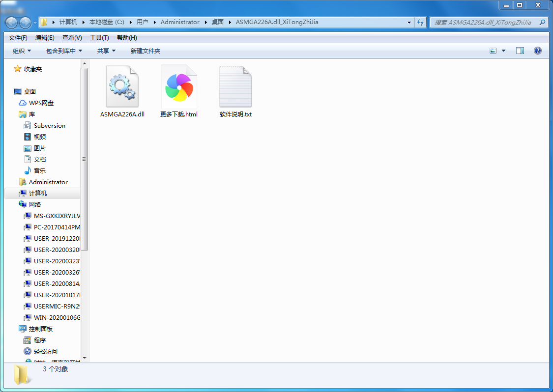This screenshot has width=553, height=392.
Task: Expand the 共享 dropdown
Action: click(x=107, y=51)
